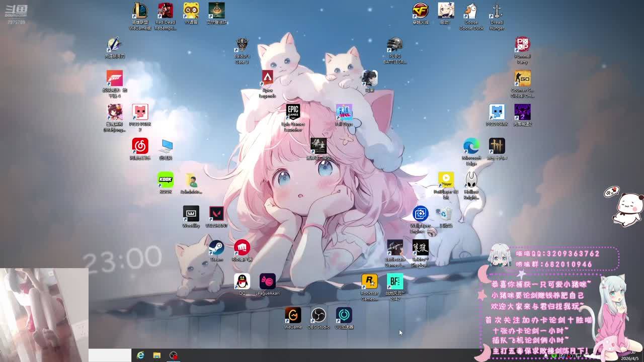The height and width of the screenshot is (362, 644).
Task: Click the QQ penguin icon
Action: pyautogui.click(x=242, y=282)
